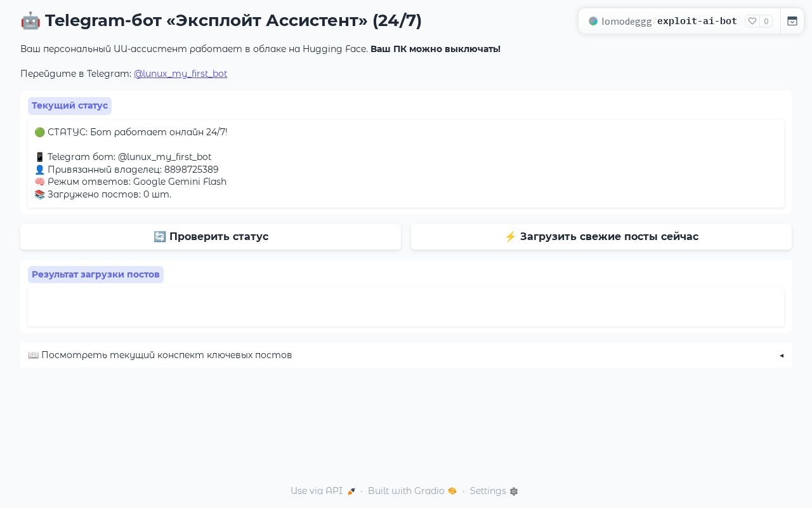The image size is (812, 508).
Task: Click the Текущий статус status textbox
Action: 406,164
